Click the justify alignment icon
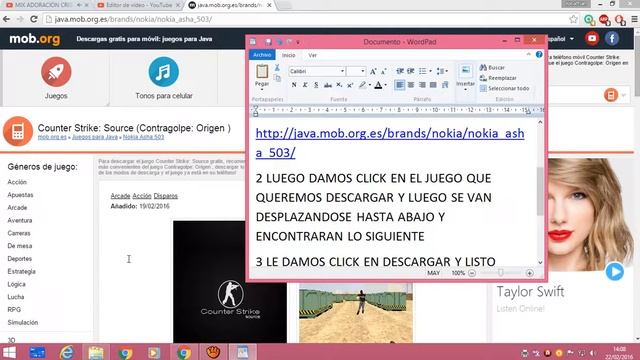Image resolution: width=640 pixels, height=360 pixels. (x=433, y=84)
